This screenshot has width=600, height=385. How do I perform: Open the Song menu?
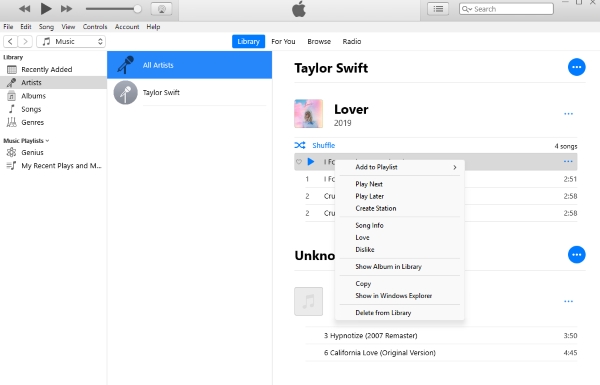click(46, 27)
